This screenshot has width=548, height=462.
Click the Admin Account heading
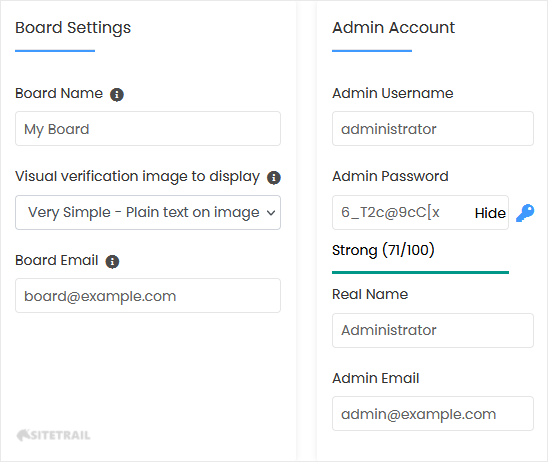point(394,28)
